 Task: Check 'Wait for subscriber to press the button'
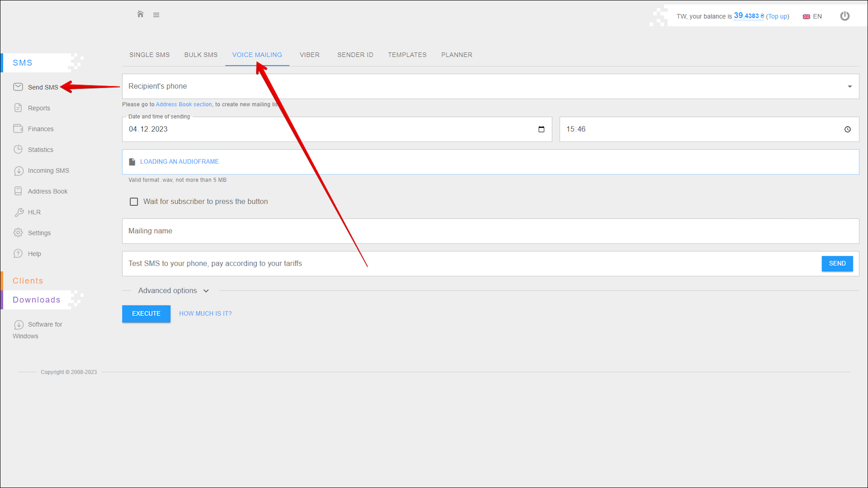pyautogui.click(x=134, y=202)
